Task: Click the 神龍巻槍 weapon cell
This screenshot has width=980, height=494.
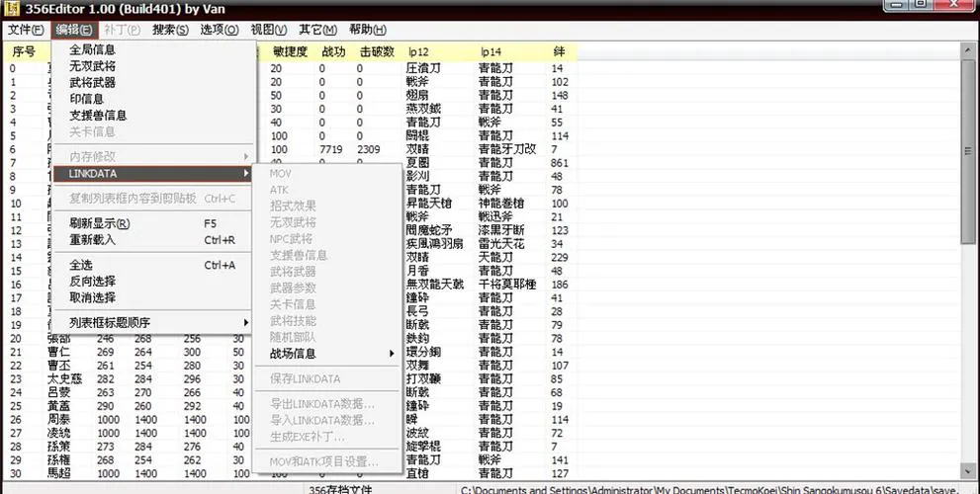Action: pyautogui.click(x=501, y=204)
